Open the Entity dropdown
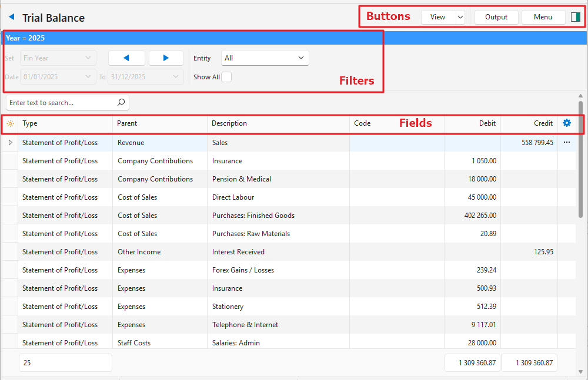Screen dimensions: 588x380 265,58
